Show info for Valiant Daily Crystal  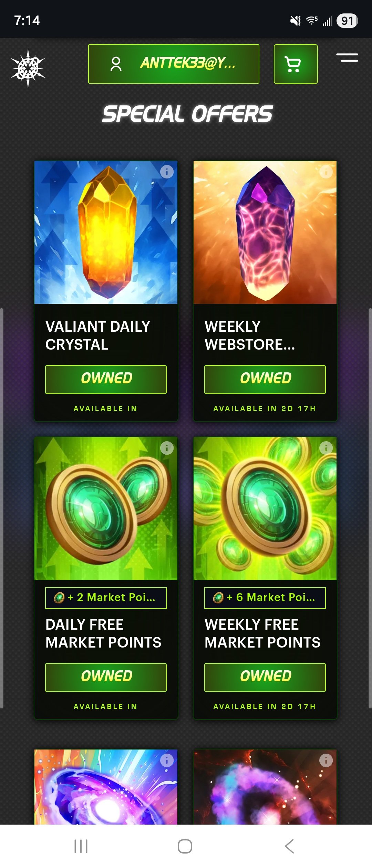point(167,172)
